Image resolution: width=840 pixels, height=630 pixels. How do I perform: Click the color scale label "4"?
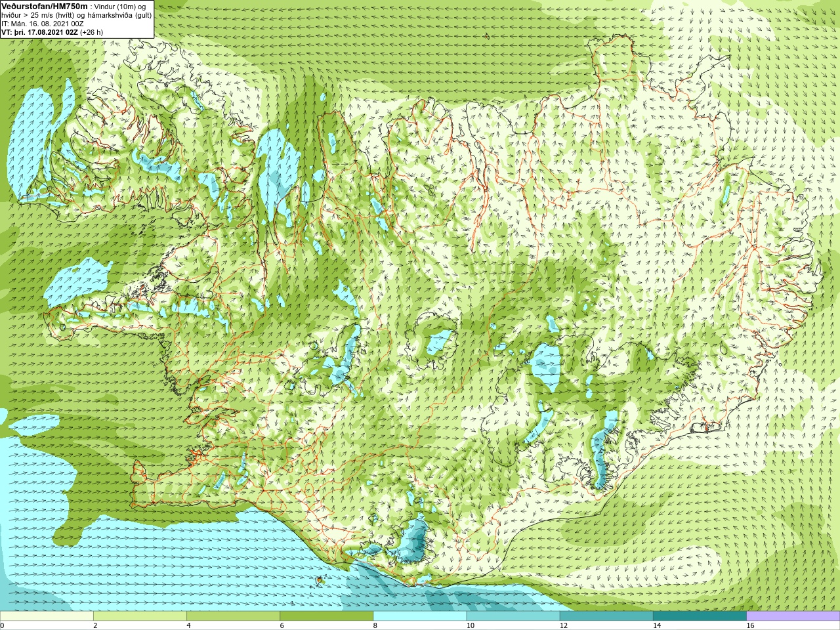click(x=188, y=625)
